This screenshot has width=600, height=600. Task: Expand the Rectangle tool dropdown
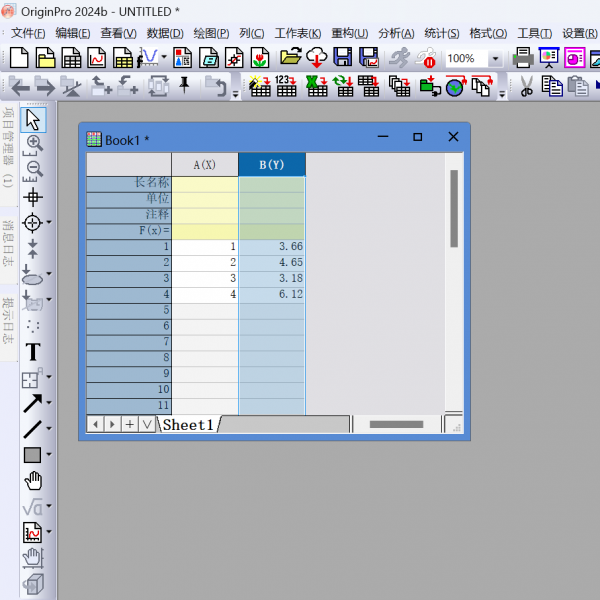[49, 454]
